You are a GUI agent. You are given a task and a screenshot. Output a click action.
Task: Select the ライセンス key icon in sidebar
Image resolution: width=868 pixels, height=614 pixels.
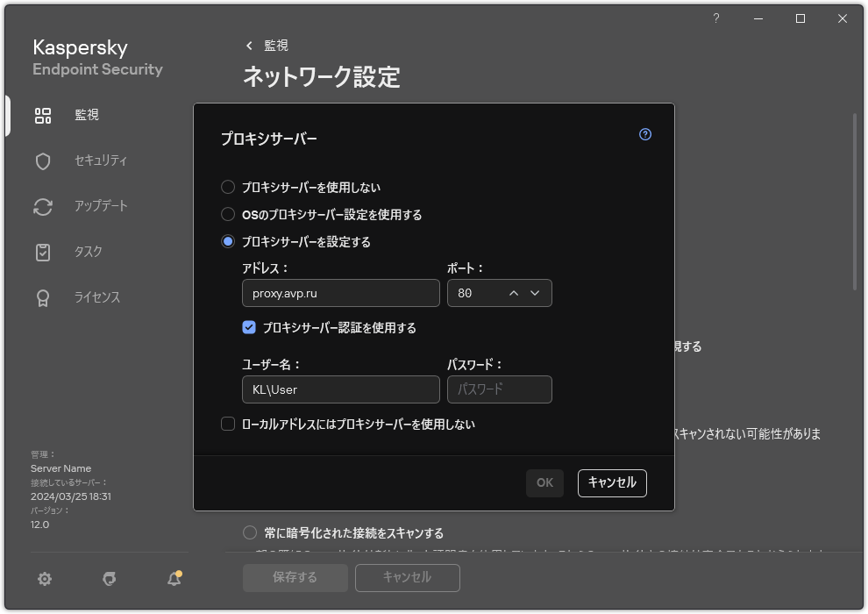coord(42,297)
